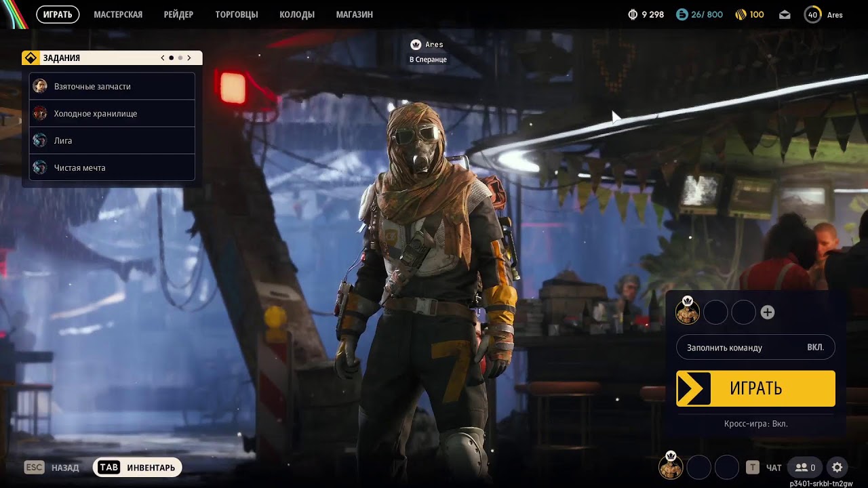
Task: Select the КОЛОДЫ tab
Action: (x=297, y=14)
